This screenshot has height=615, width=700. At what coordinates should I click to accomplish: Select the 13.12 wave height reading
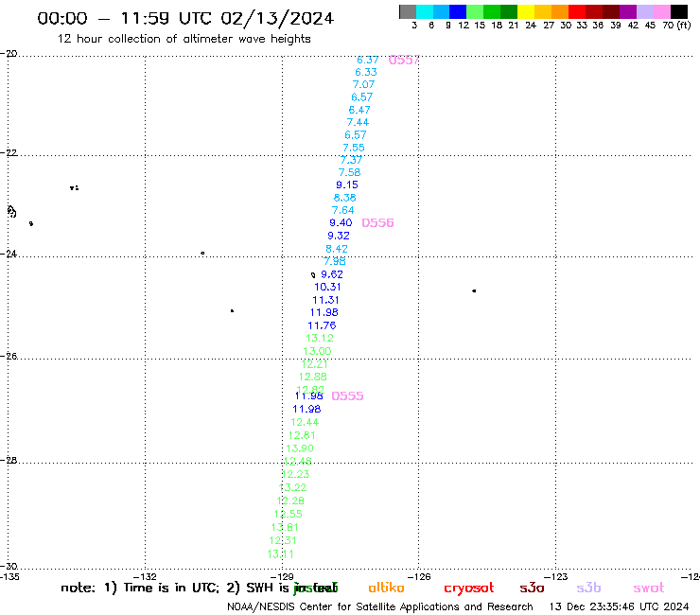click(320, 338)
